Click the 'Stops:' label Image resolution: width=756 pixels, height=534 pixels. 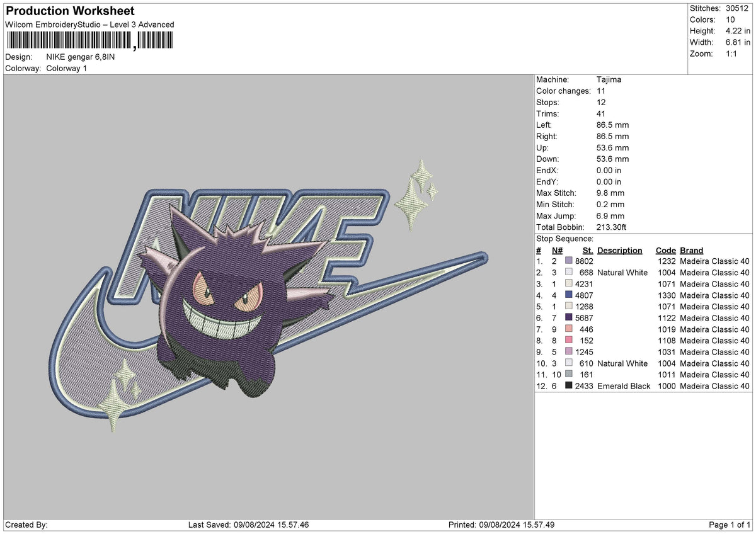(547, 103)
